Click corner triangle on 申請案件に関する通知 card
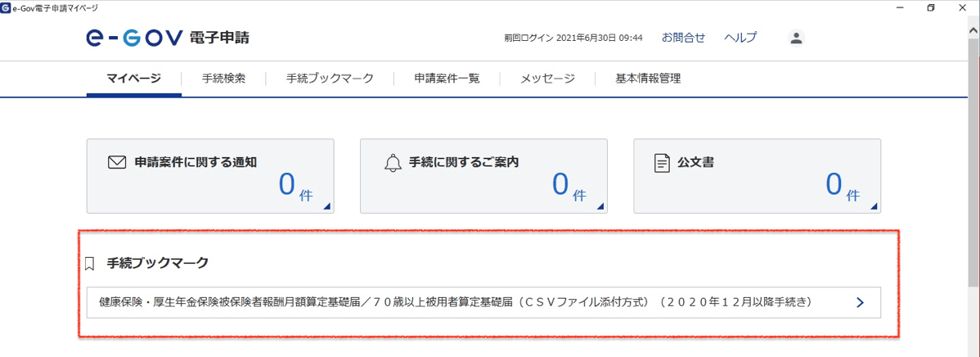Viewport: 980px width, 357px height. point(326,207)
